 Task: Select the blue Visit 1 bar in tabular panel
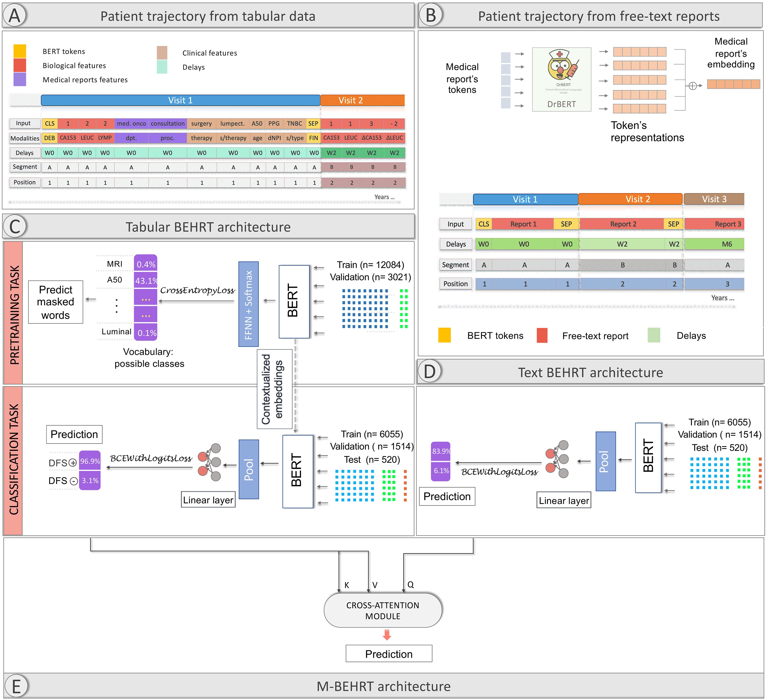tap(180, 100)
